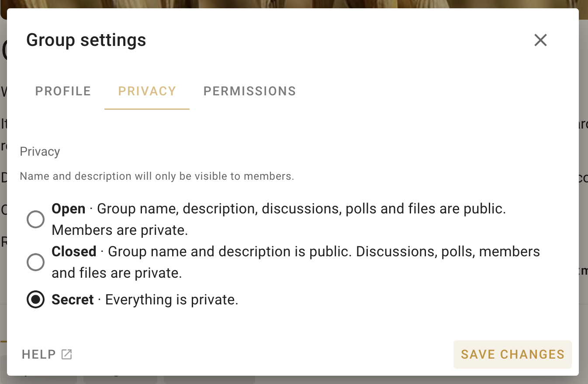Select the Open privacy radio button

click(x=35, y=219)
